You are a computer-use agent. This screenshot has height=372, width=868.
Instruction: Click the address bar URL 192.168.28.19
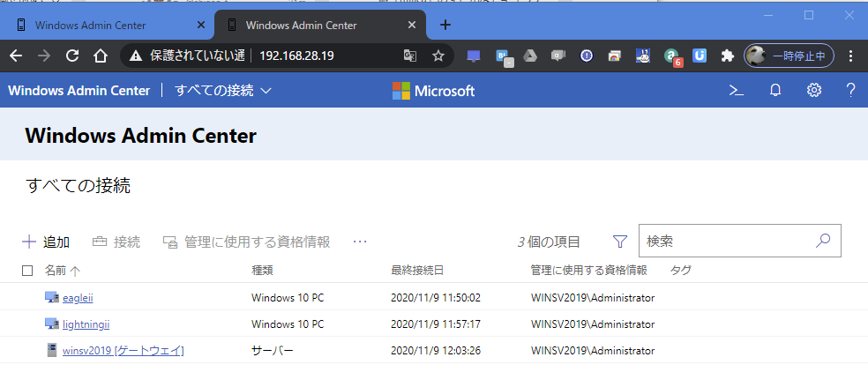point(296,56)
